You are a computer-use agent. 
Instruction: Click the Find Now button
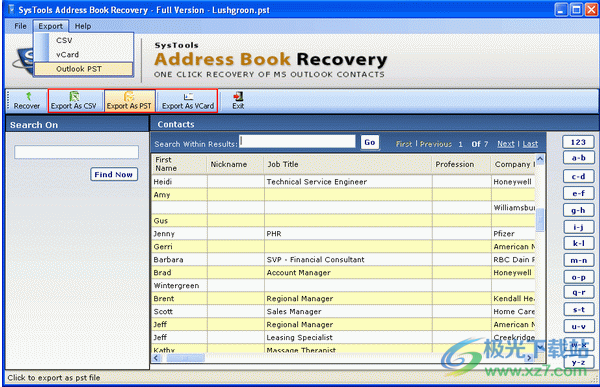(114, 175)
